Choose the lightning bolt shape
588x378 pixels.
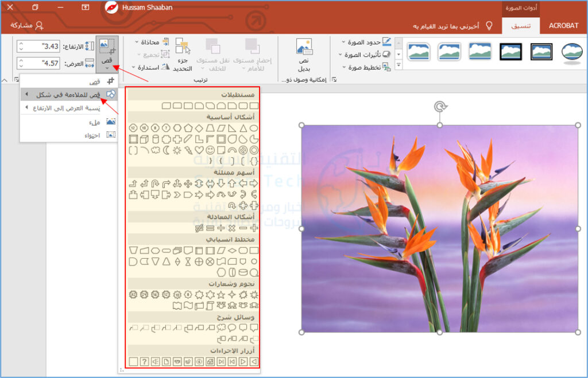point(188,150)
